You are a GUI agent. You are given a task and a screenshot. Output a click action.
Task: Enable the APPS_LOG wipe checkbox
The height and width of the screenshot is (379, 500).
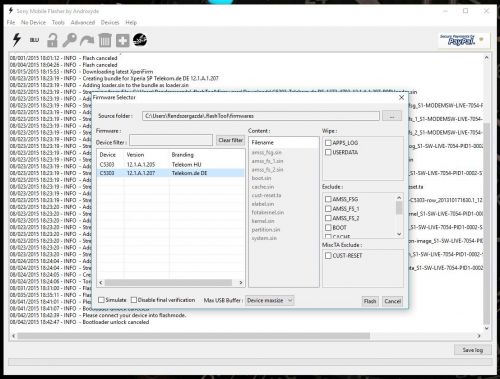coord(328,143)
